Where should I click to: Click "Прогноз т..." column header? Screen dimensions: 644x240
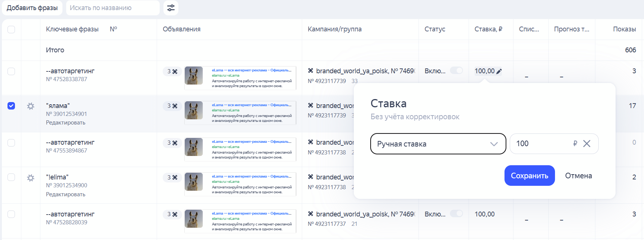pos(571,29)
